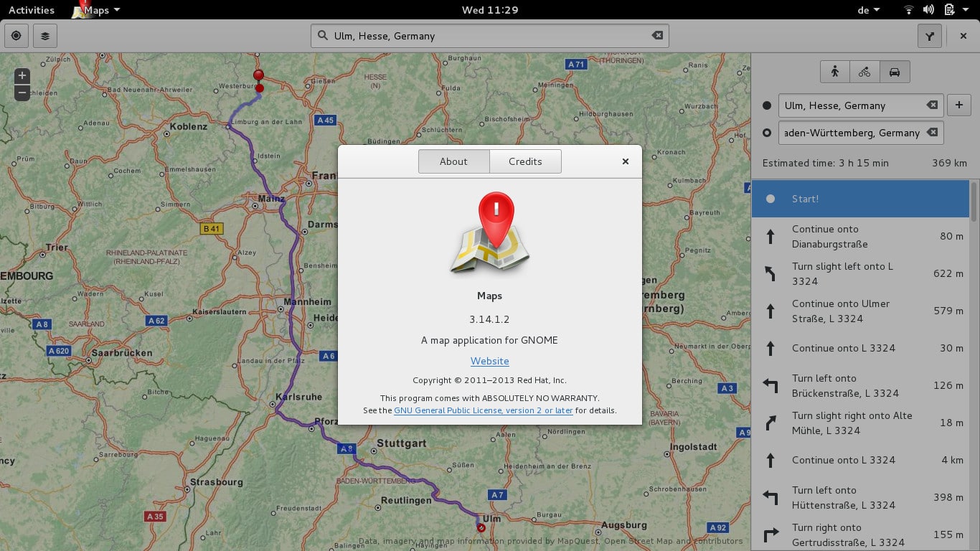Open the map layers button
The height and width of the screenshot is (551, 980).
pos(45,36)
